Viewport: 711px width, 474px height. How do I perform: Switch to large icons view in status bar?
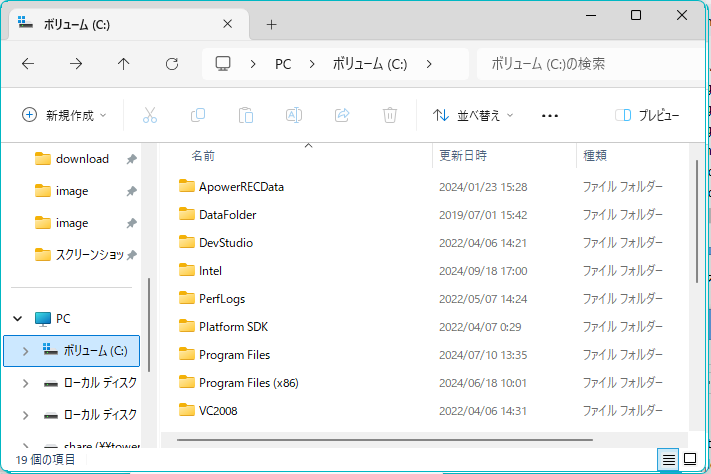(690, 459)
